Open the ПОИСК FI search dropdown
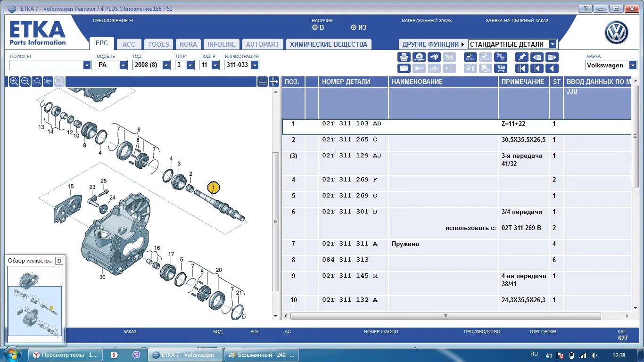The height and width of the screenshot is (362, 644). tap(87, 65)
